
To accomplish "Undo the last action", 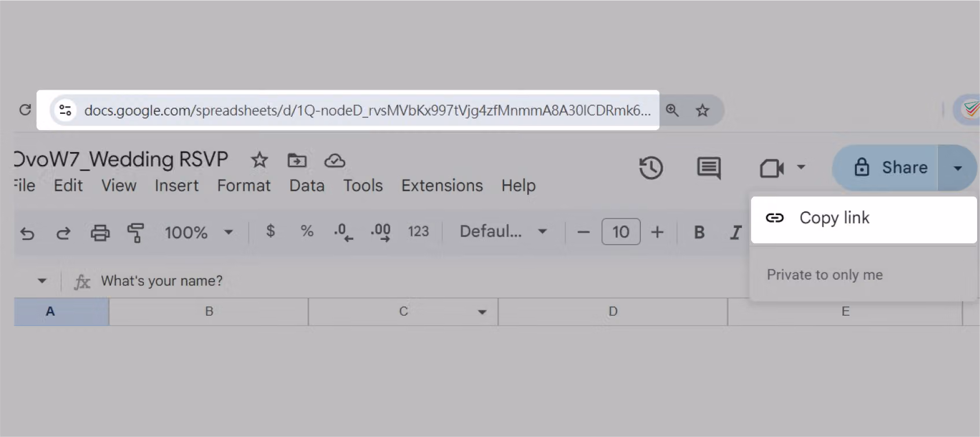I will [x=27, y=233].
